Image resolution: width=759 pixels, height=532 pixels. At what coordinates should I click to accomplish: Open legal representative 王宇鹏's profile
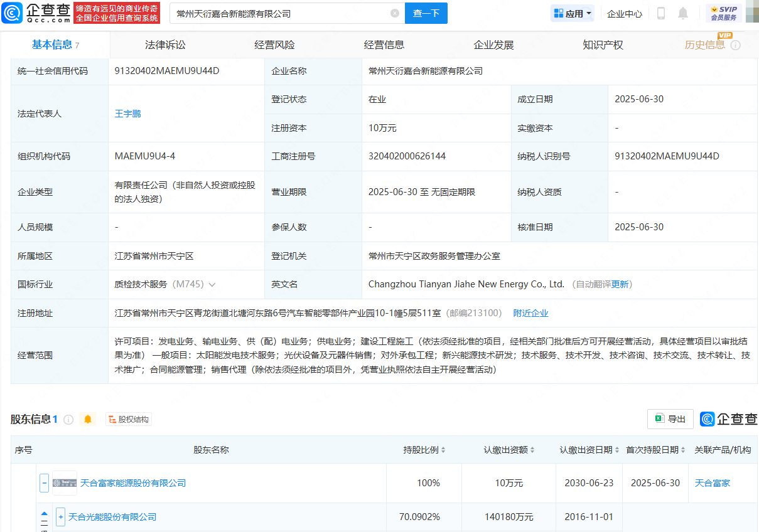coord(128,114)
